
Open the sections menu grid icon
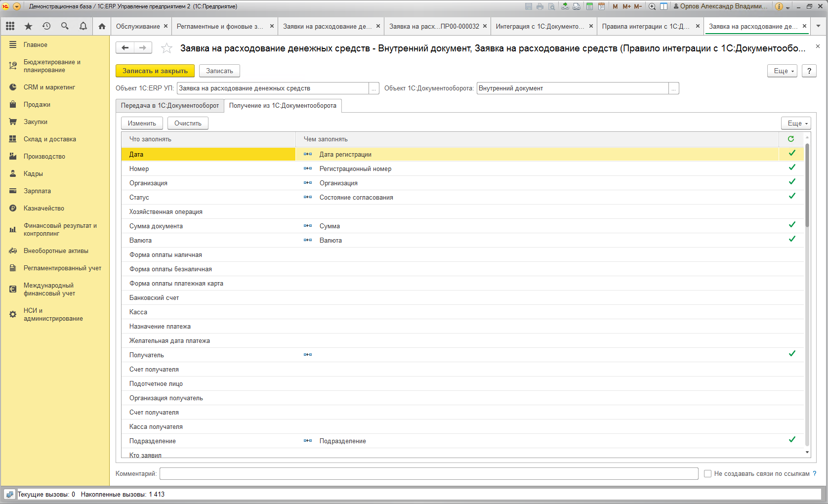(10, 26)
